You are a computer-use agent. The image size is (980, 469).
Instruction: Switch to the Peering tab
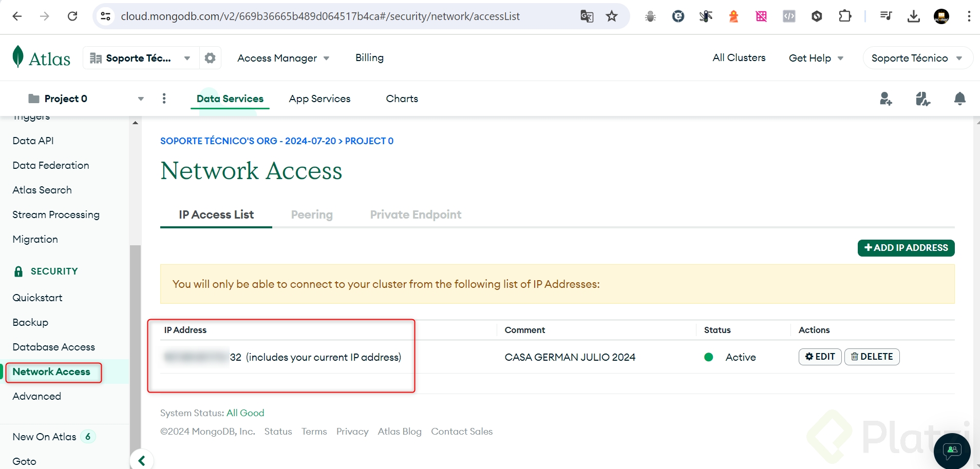[312, 214]
